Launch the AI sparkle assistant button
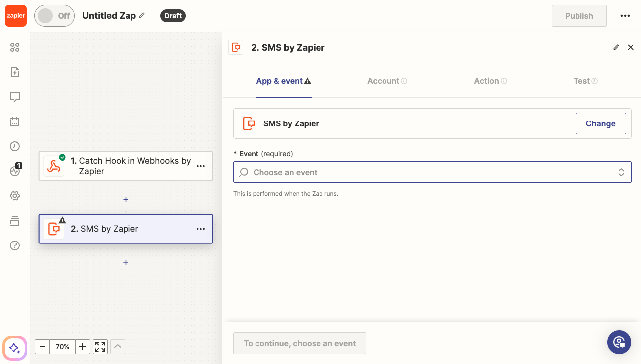The height and width of the screenshot is (364, 641). 15,348
